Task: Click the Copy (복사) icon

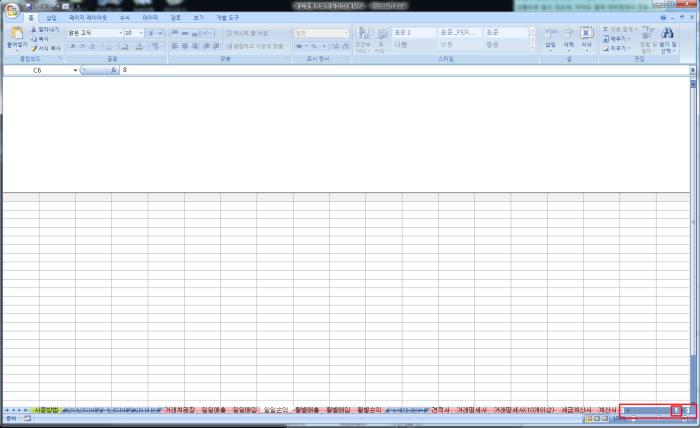Action: (34, 39)
